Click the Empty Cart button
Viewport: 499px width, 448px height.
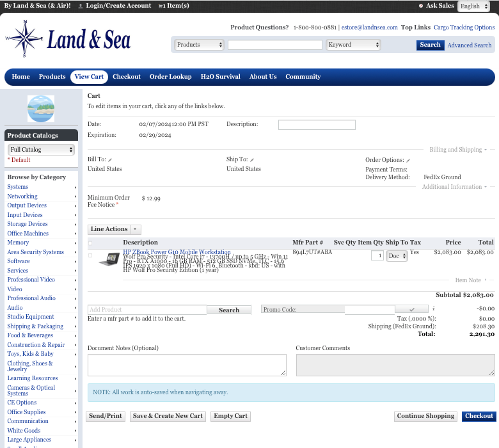pyautogui.click(x=230, y=416)
